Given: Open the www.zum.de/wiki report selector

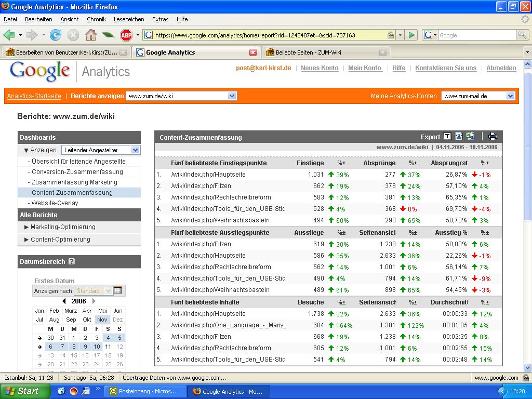Looking at the screenshot, I should 181,96.
